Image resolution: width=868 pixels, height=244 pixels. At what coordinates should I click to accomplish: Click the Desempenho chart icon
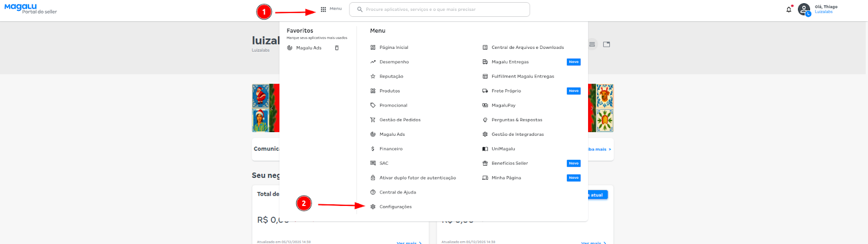click(373, 62)
